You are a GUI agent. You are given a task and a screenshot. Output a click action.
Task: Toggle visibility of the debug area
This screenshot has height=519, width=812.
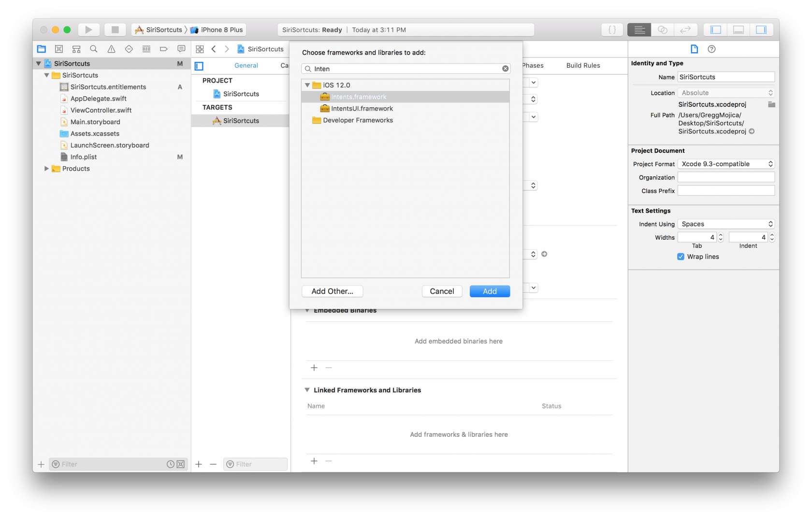738,29
